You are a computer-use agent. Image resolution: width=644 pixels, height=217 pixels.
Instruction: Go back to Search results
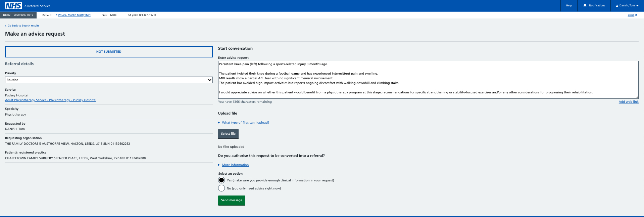[22, 26]
